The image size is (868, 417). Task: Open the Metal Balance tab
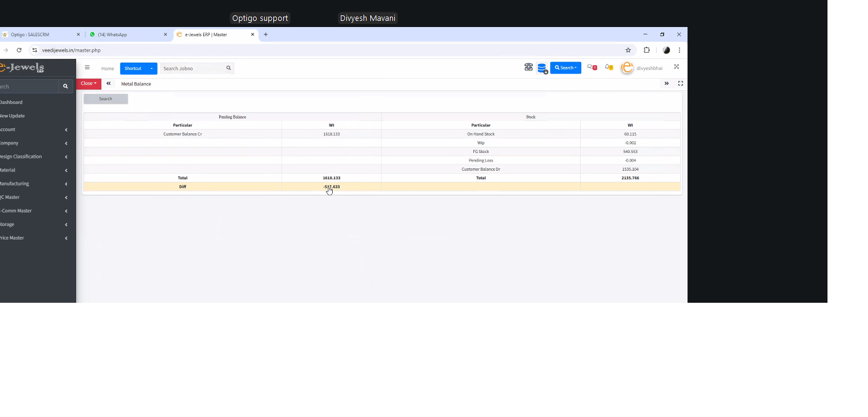coord(136,84)
